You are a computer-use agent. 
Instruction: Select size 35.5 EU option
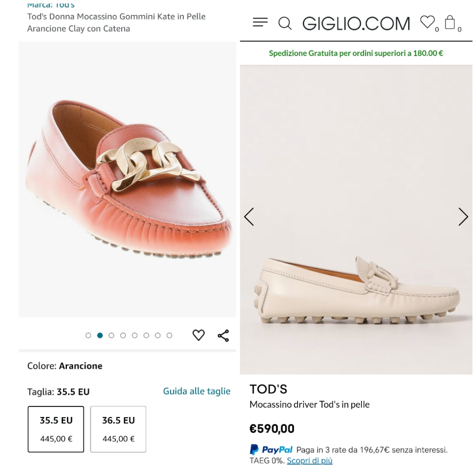56,429
